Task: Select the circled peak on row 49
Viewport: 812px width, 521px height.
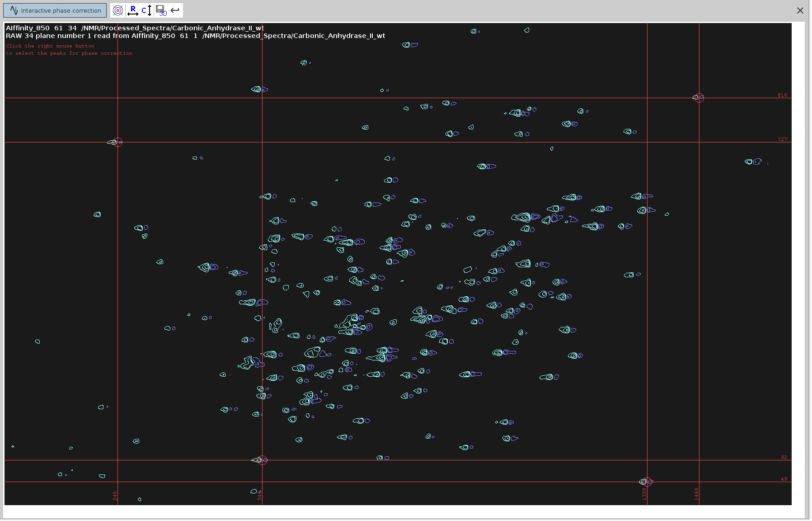Action: click(x=646, y=482)
